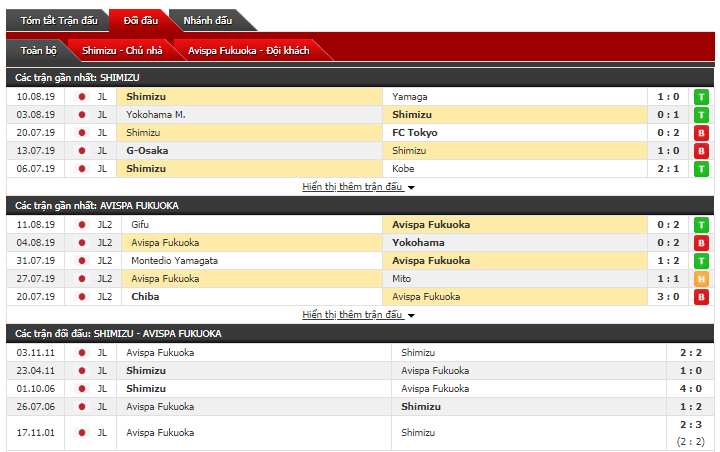The height and width of the screenshot is (452, 720).
Task: Click orange H result icon for 27.07.19 match
Action: 701,279
